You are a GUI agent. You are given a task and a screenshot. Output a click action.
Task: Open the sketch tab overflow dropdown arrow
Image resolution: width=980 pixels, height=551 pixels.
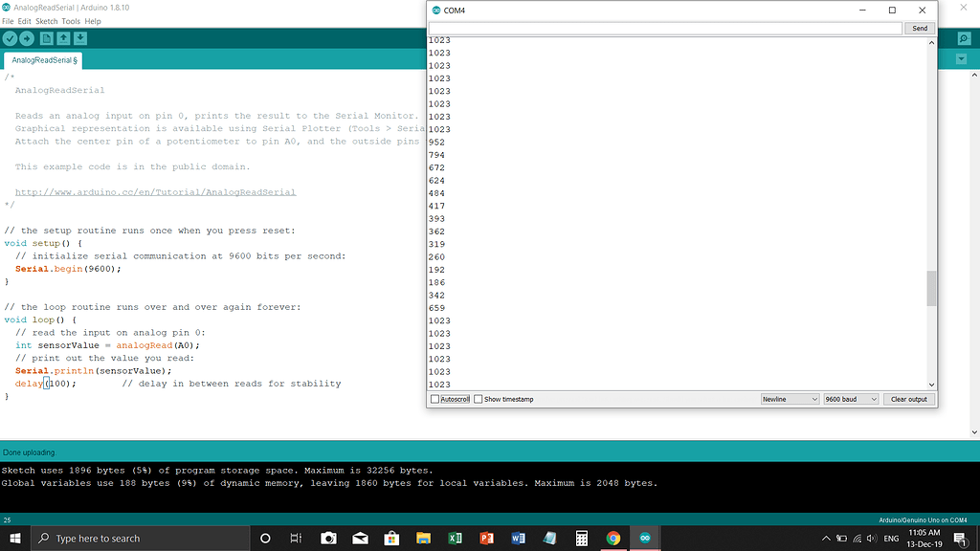961,58
